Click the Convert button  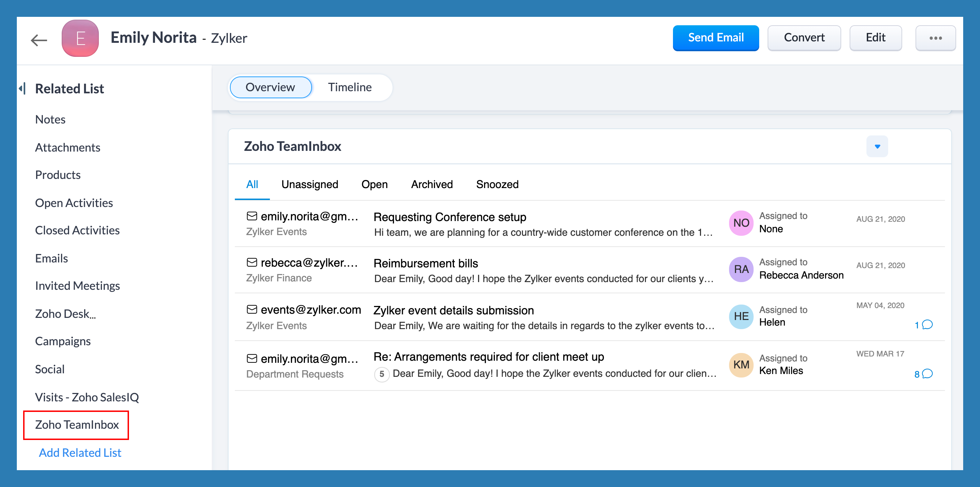[x=804, y=38]
